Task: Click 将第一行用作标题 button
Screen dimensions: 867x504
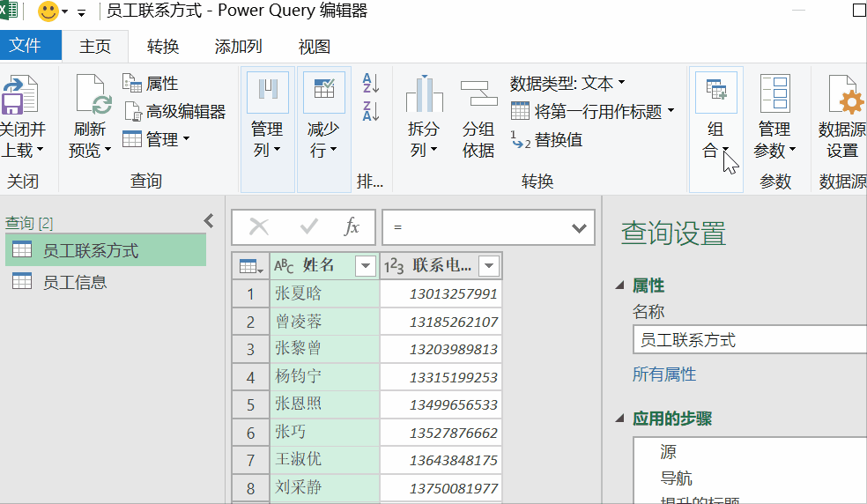Action: [x=586, y=112]
